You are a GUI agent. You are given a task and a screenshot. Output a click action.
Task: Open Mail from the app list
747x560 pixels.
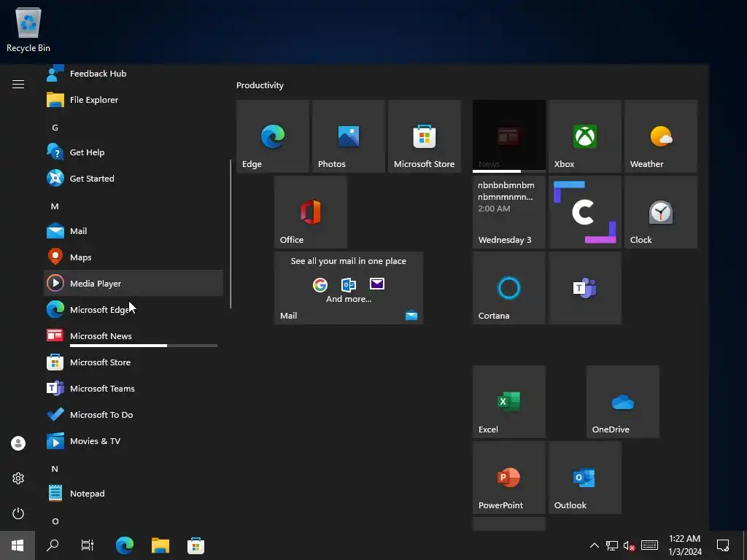click(133, 230)
